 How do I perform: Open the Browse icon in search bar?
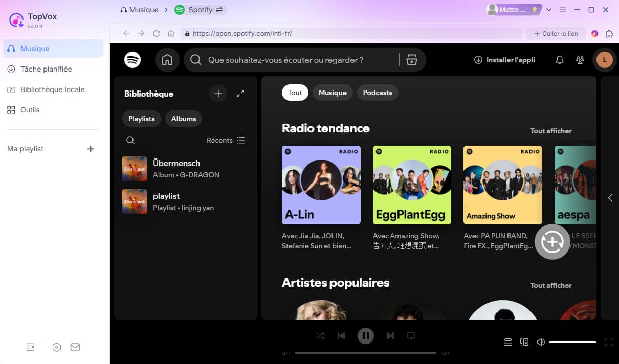[412, 60]
